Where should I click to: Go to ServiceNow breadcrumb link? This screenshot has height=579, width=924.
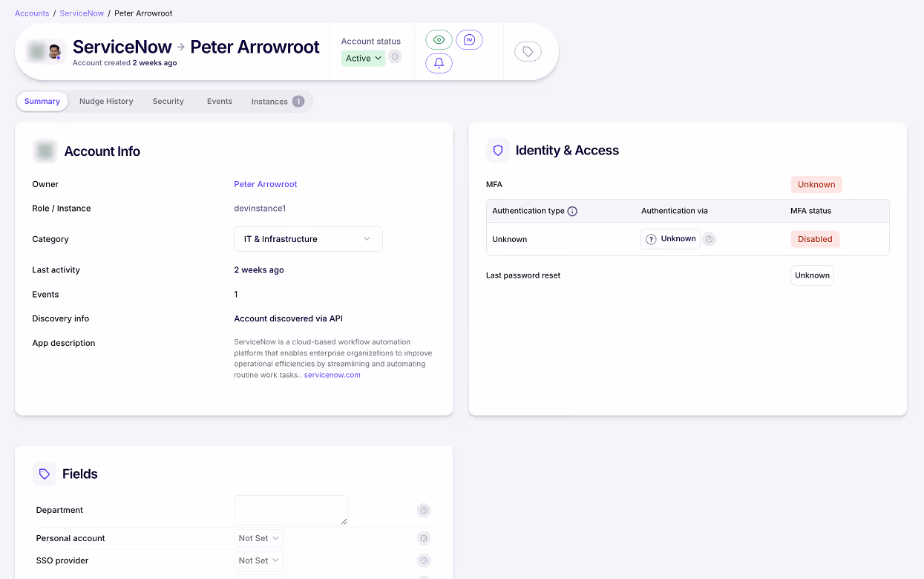(x=82, y=13)
